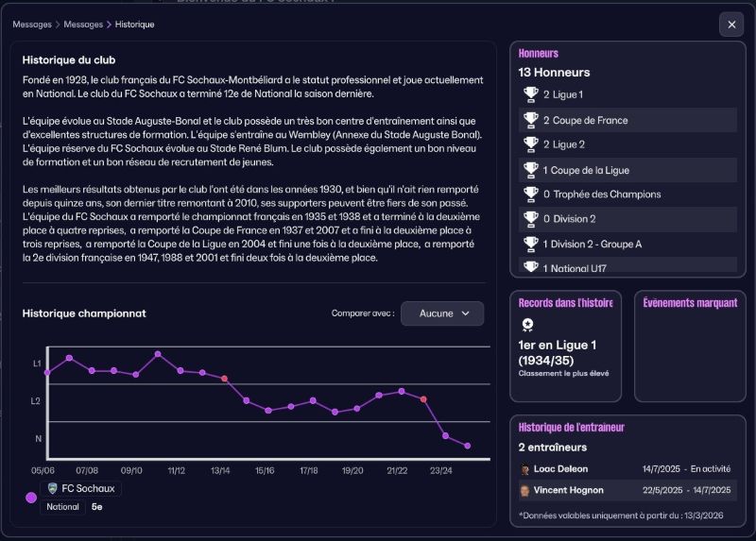
Task: Click the Coupe de la Ligue trophy icon
Action: click(530, 170)
